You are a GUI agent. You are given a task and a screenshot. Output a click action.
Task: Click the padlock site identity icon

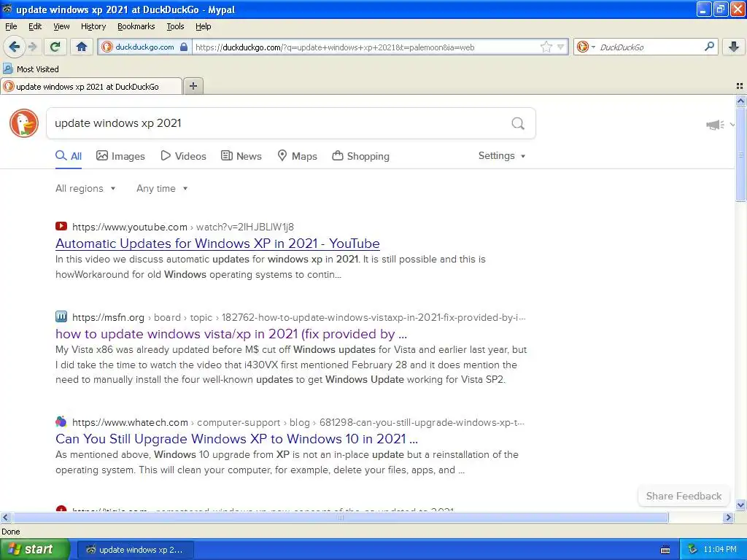point(184,47)
